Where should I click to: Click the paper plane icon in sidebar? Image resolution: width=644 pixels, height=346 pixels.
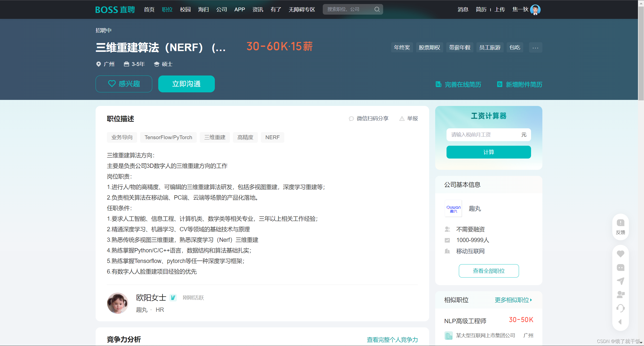pos(620,281)
